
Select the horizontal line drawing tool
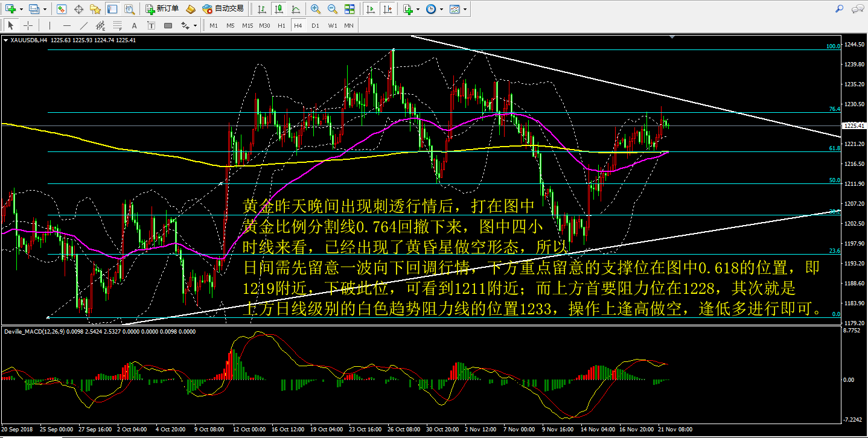click(66, 25)
